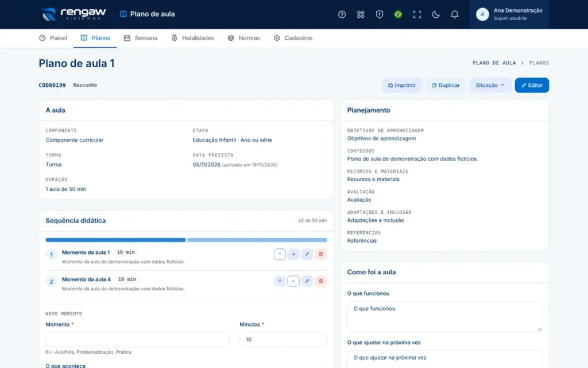Viewport: 588px width, 368px height.
Task: Delete Momento da aula 4
Action: coord(321,281)
